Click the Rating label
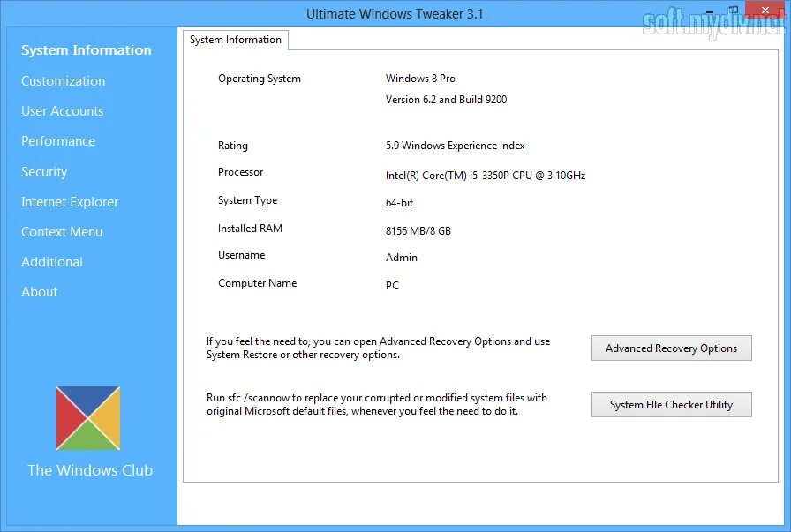The width and height of the screenshot is (791, 532). pyautogui.click(x=232, y=146)
